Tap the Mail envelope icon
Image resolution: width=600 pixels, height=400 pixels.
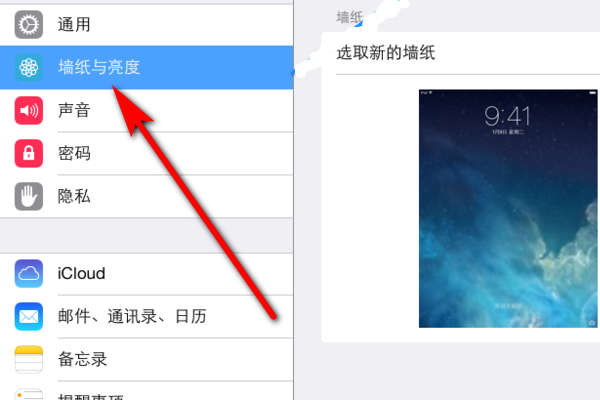click(29, 317)
